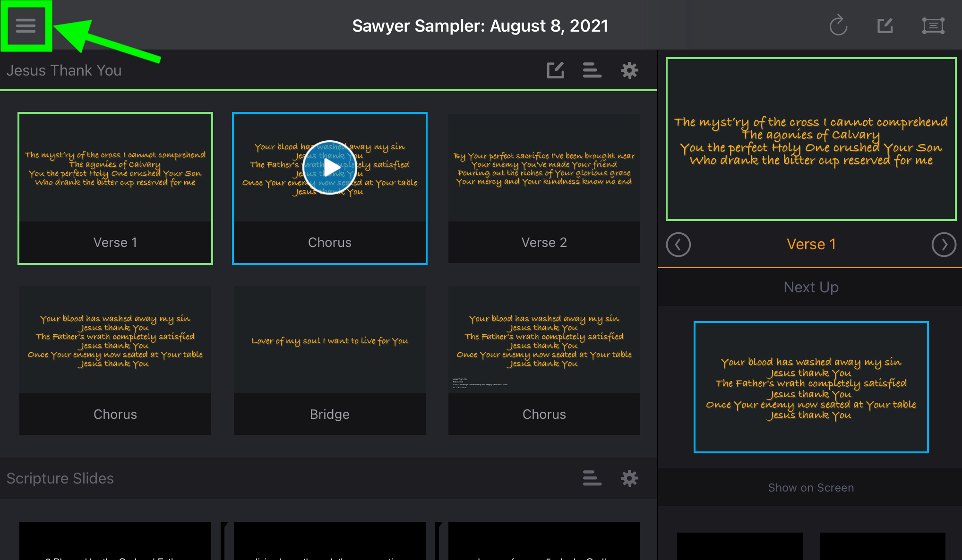Click the current Verse 1 live preview
This screenshot has width=962, height=560.
click(x=811, y=139)
